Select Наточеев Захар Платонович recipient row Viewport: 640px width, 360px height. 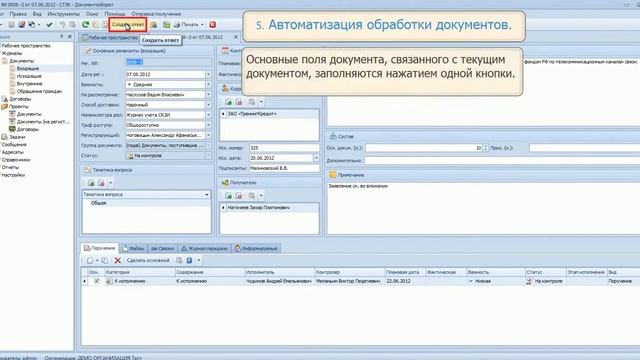pos(269,208)
